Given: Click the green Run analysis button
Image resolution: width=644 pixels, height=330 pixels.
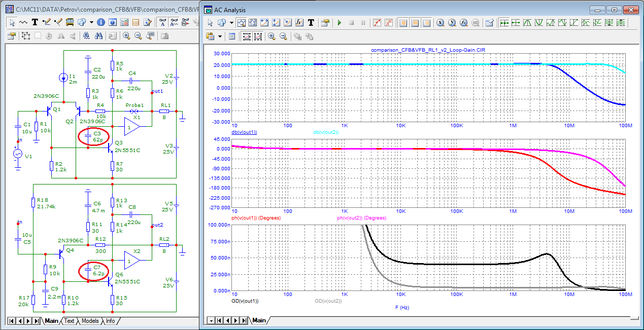Looking at the screenshot, I should pos(340,23).
